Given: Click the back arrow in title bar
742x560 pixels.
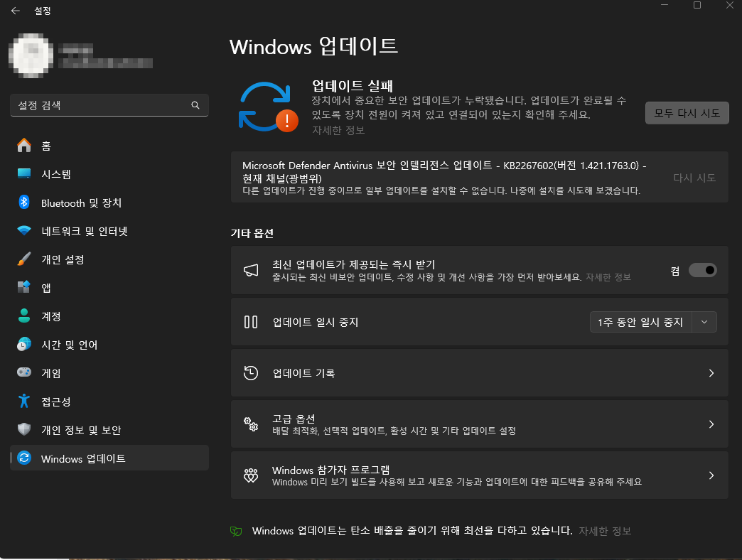Looking at the screenshot, I should coord(15,11).
